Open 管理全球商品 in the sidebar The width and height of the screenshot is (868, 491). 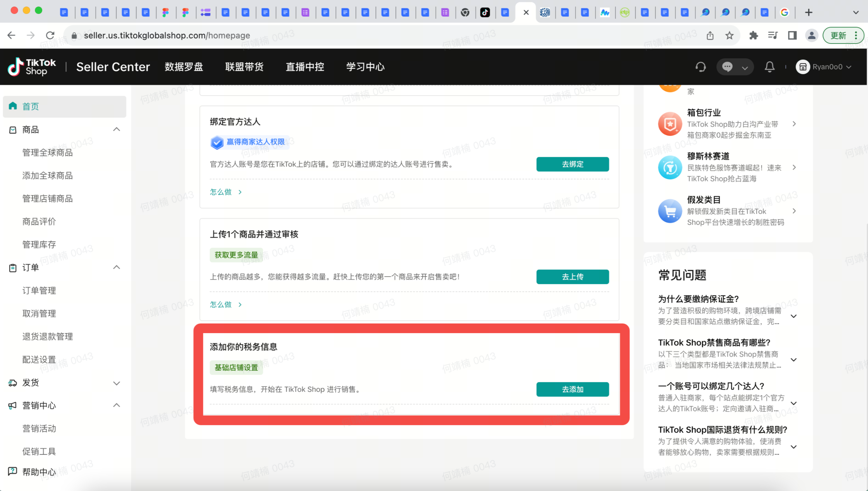coord(48,153)
